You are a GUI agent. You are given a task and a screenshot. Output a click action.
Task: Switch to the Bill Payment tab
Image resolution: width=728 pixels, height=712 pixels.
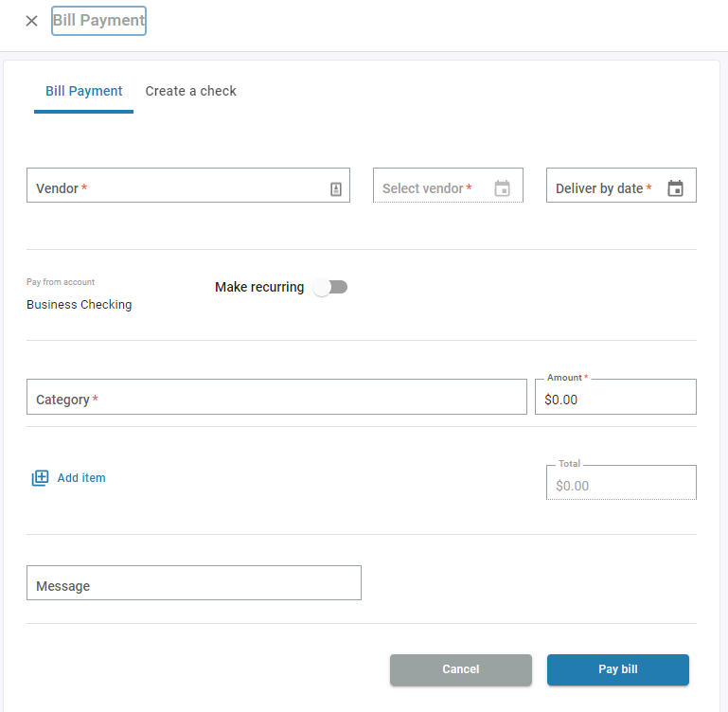click(x=83, y=92)
